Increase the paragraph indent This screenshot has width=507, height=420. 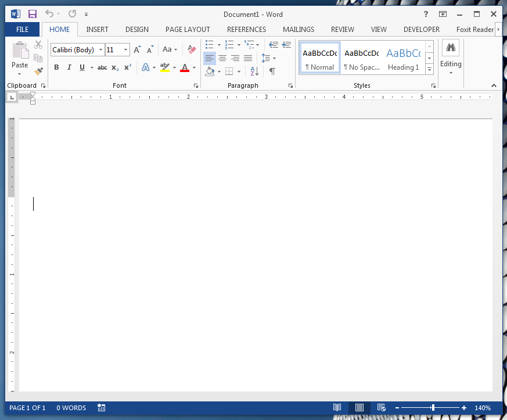[286, 44]
